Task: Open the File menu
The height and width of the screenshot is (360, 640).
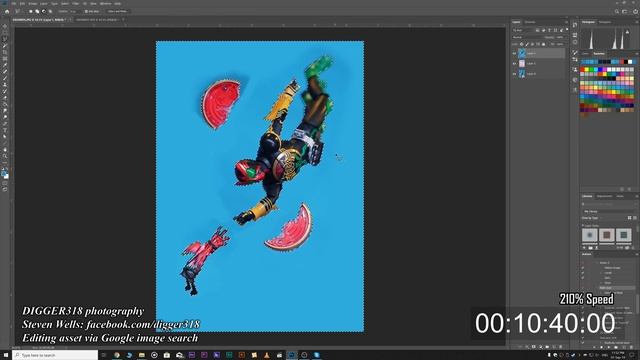Action: coord(13,3)
